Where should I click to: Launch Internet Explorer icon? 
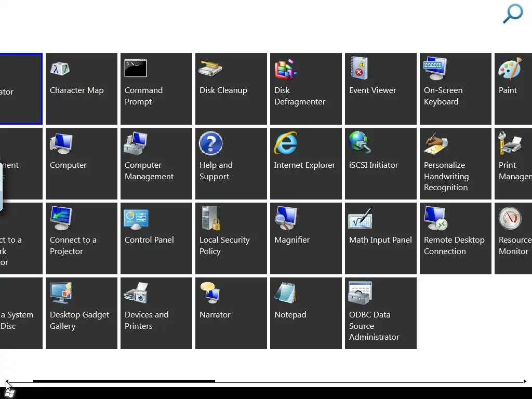pyautogui.click(x=286, y=143)
